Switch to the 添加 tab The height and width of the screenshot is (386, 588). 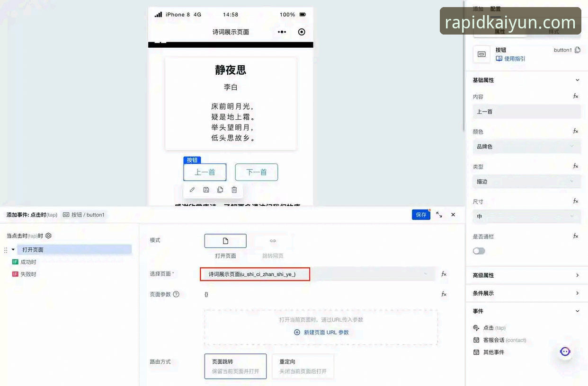pyautogui.click(x=478, y=9)
